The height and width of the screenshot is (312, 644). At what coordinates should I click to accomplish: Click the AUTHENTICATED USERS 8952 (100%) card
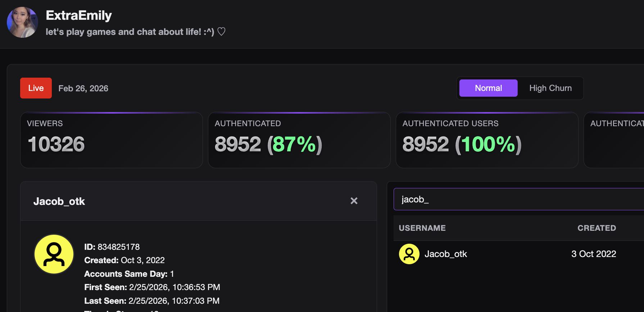487,140
